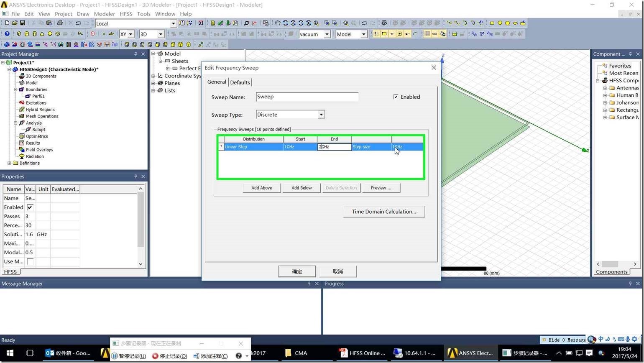This screenshot has height=363, width=644.
Task: Click the End frequency cell 2GHz
Action: (x=335, y=147)
